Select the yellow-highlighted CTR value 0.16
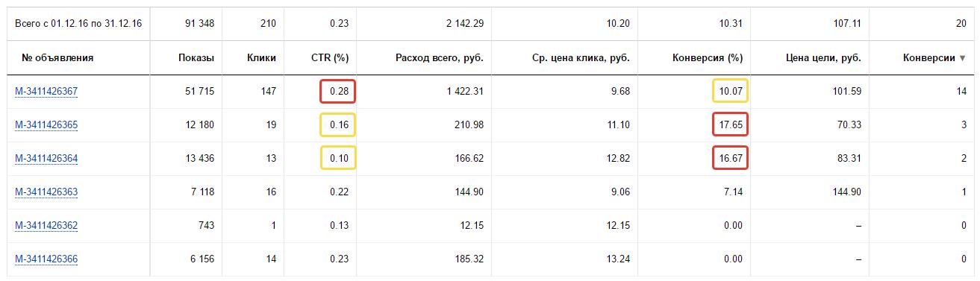The height and width of the screenshot is (281, 980). [x=337, y=125]
